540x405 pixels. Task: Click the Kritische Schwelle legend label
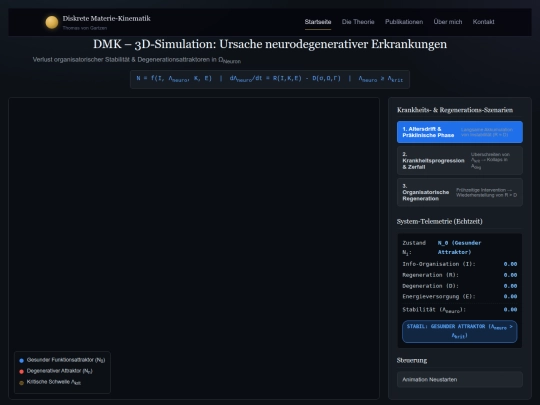(54, 382)
